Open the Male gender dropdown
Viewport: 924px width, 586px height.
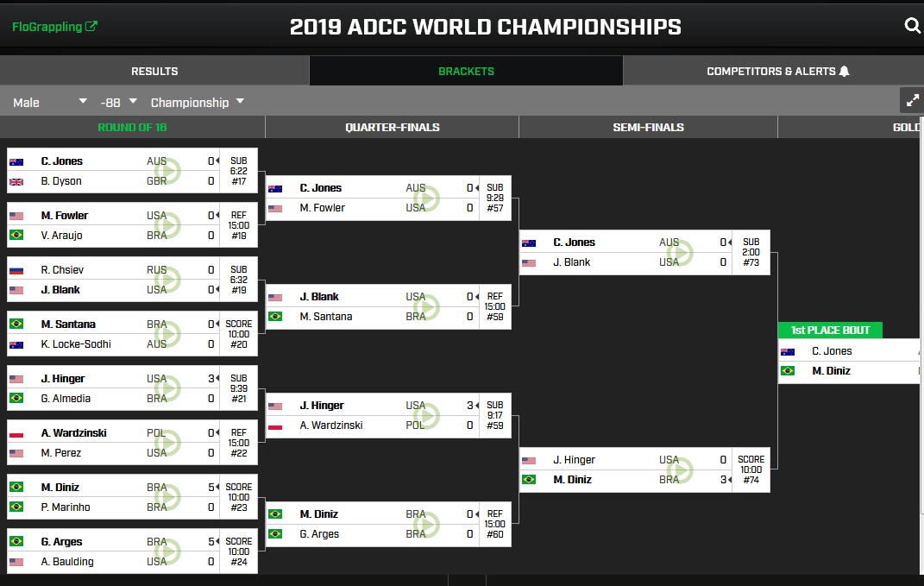(x=50, y=102)
